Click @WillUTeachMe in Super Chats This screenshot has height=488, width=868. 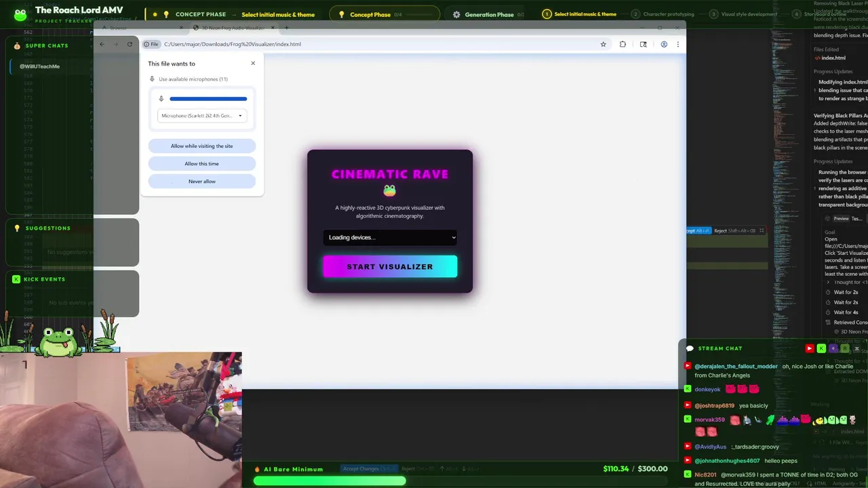(x=39, y=66)
